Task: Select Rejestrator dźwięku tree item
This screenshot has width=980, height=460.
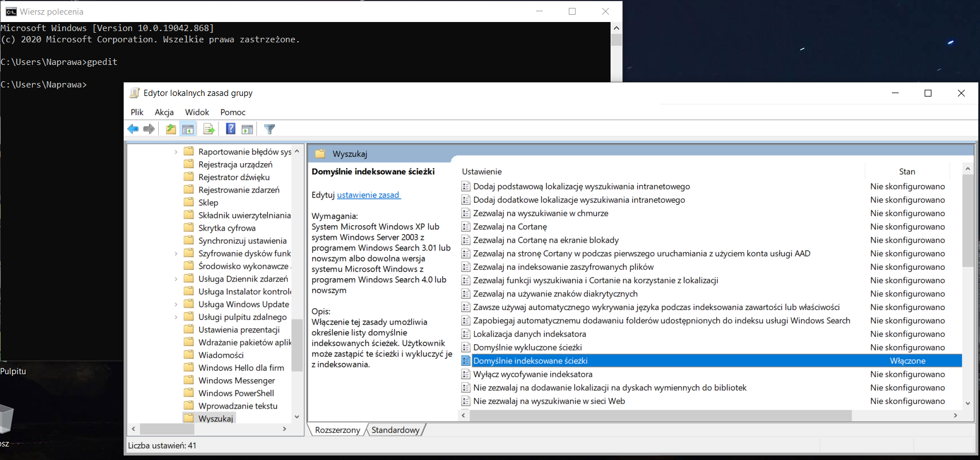Action: [234, 177]
